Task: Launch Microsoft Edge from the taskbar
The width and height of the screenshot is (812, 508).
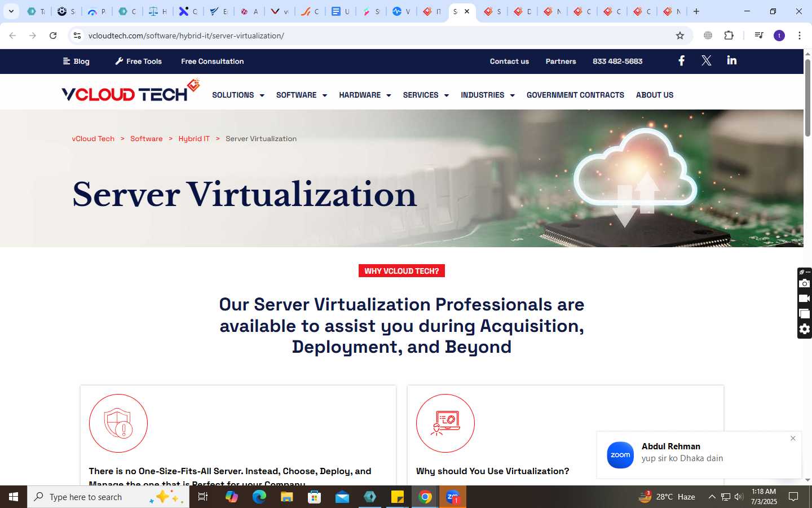Action: pyautogui.click(x=259, y=497)
